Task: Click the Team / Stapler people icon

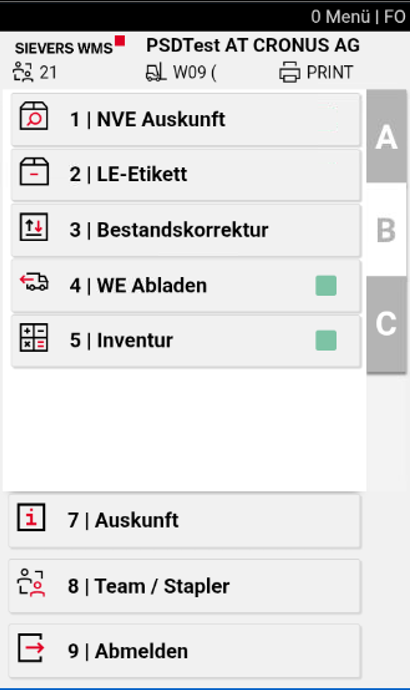Action: tap(31, 582)
